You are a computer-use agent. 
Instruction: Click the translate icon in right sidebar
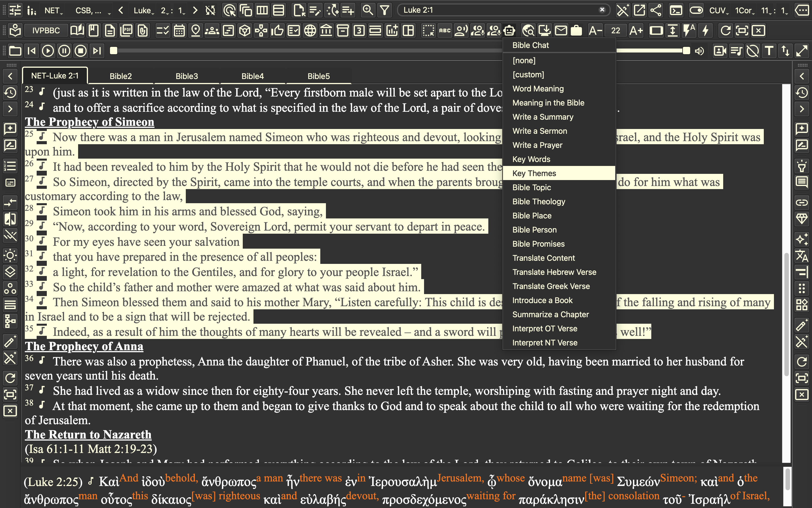coord(802,256)
